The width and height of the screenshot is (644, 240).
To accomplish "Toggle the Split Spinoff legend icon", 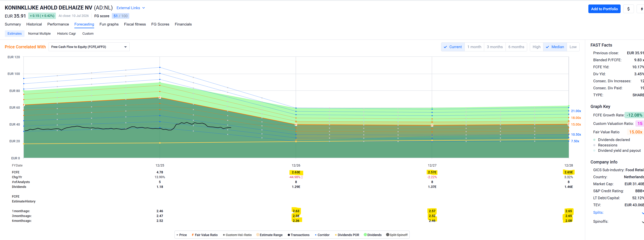I will tap(387, 235).
